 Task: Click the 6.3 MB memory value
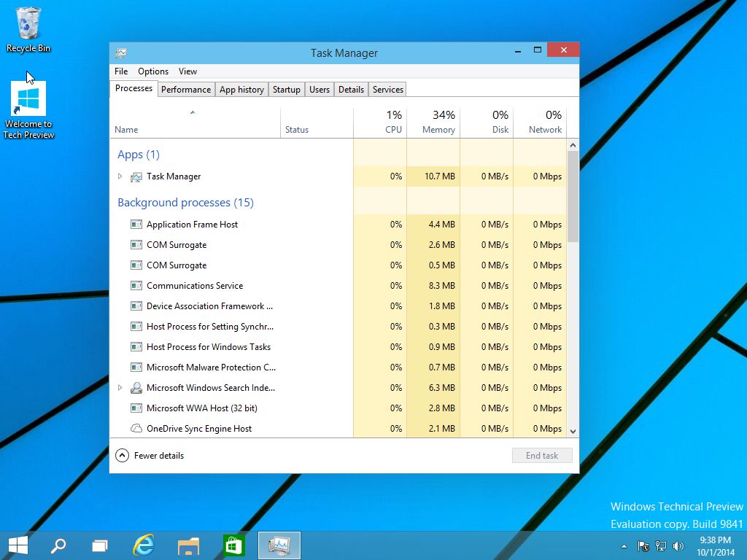click(x=441, y=388)
